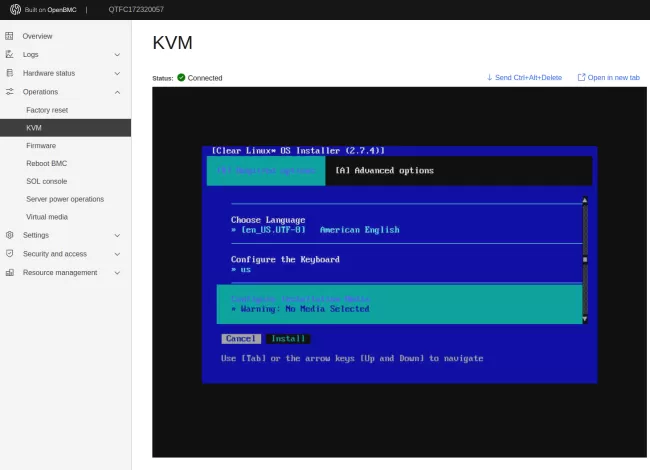Click the Settings gear icon

10,235
